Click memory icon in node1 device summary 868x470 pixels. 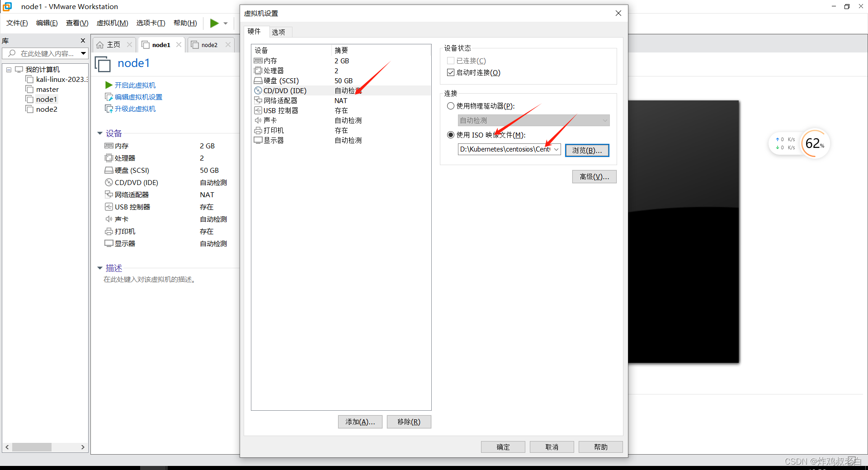tap(109, 146)
